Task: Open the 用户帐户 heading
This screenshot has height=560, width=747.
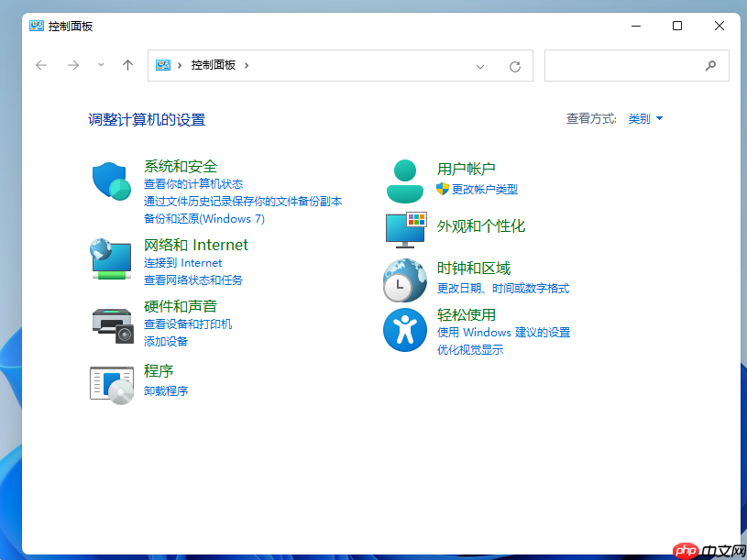Action: pyautogui.click(x=467, y=169)
